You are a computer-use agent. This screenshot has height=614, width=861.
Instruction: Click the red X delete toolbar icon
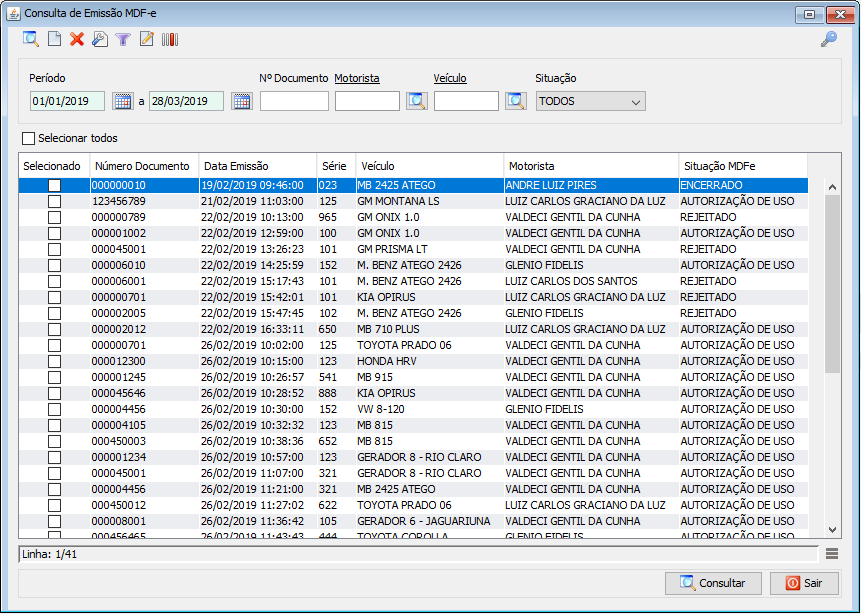77,39
